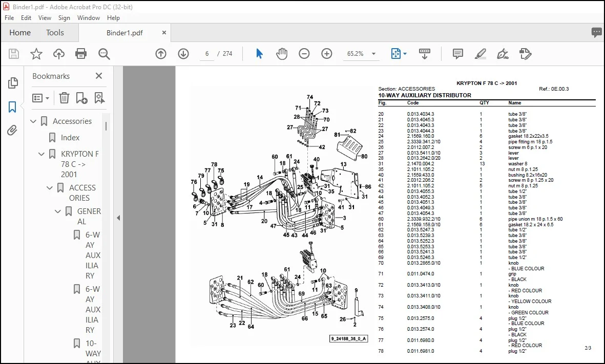Open the first 6-WAY AUXILIARY bookmark
The height and width of the screenshot is (364, 605).
click(x=93, y=255)
